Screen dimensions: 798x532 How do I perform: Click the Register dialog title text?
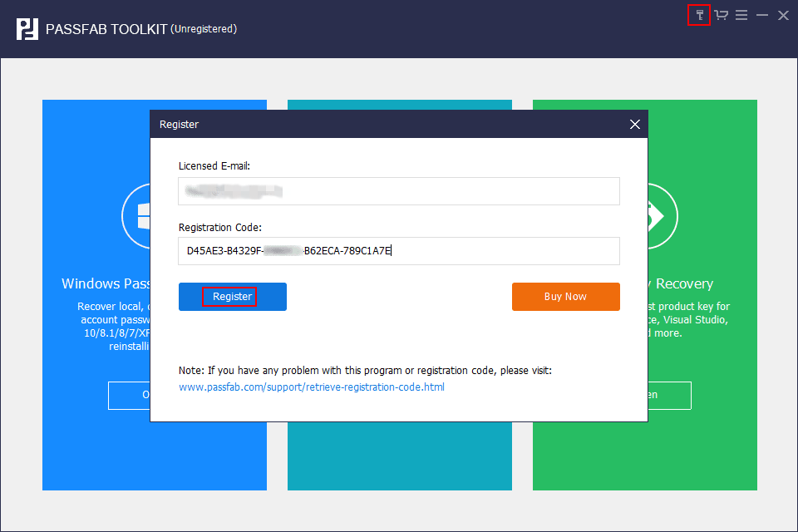click(180, 124)
